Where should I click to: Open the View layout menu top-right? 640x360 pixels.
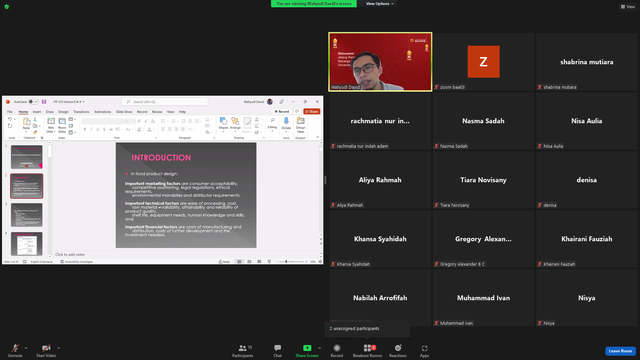click(x=628, y=7)
